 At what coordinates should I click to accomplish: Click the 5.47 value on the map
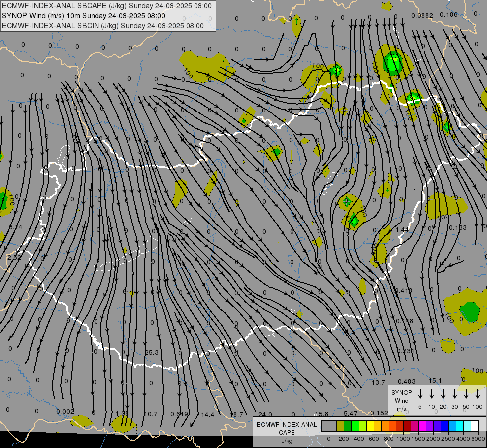(350, 413)
